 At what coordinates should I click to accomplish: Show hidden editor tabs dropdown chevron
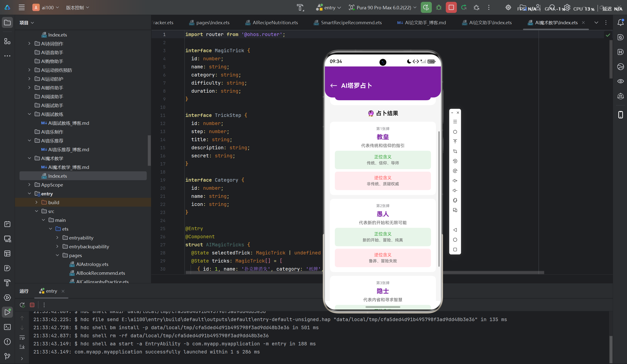point(596,23)
